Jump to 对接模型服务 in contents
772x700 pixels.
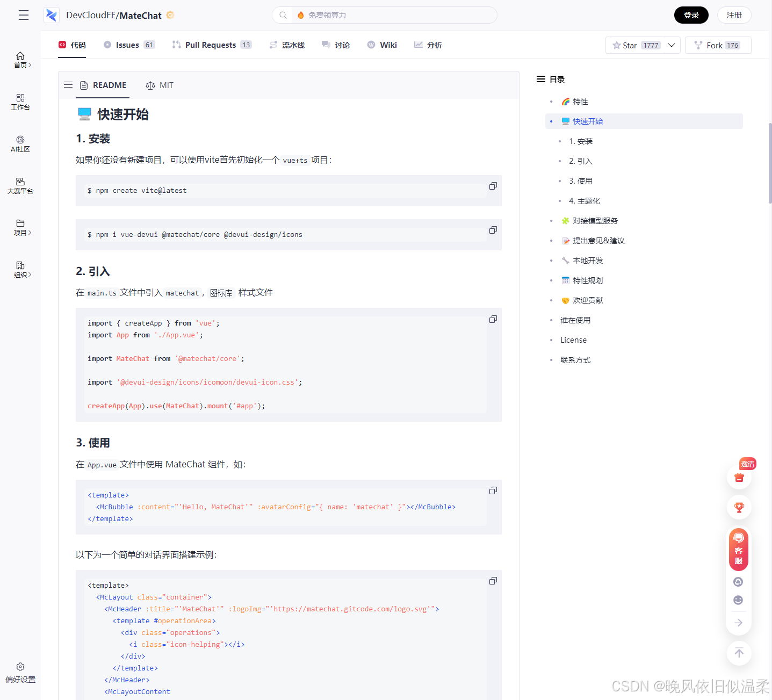pyautogui.click(x=589, y=221)
